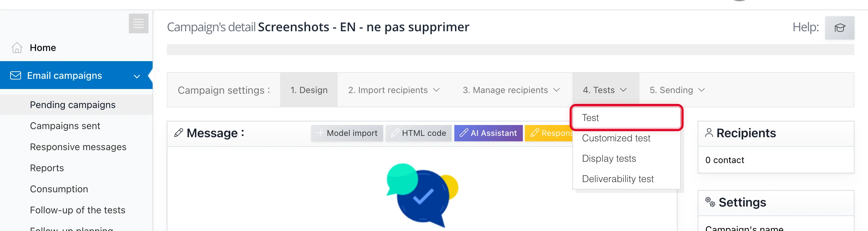Screen dimensions: 868x231
Task: Open the sidebar hamburger menu icon
Action: click(x=138, y=23)
